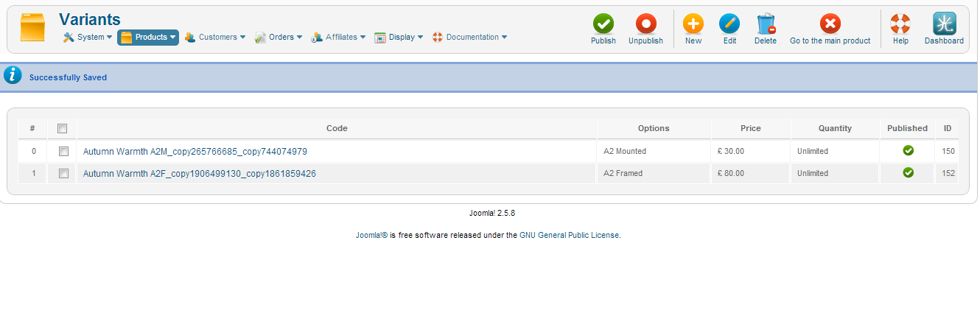
Task: Click the orange New plus icon
Action: (x=693, y=24)
